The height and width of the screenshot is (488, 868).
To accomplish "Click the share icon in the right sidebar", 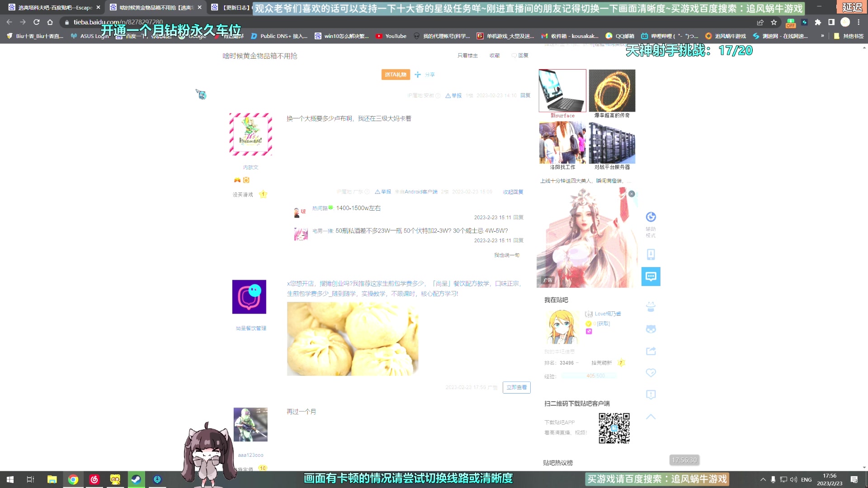I will pyautogui.click(x=651, y=351).
